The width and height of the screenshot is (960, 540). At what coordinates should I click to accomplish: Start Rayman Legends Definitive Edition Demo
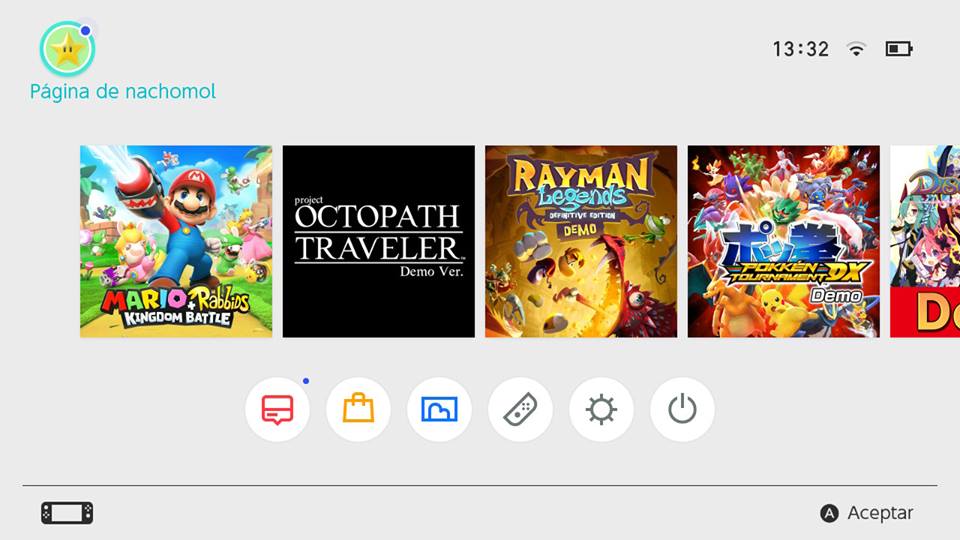[581, 241]
